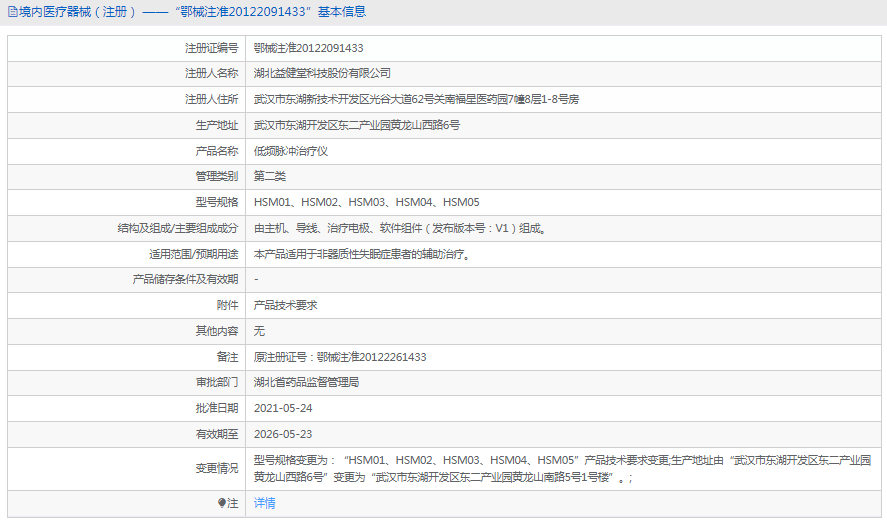Click the 适用范围/预期用途 label

pos(193,254)
